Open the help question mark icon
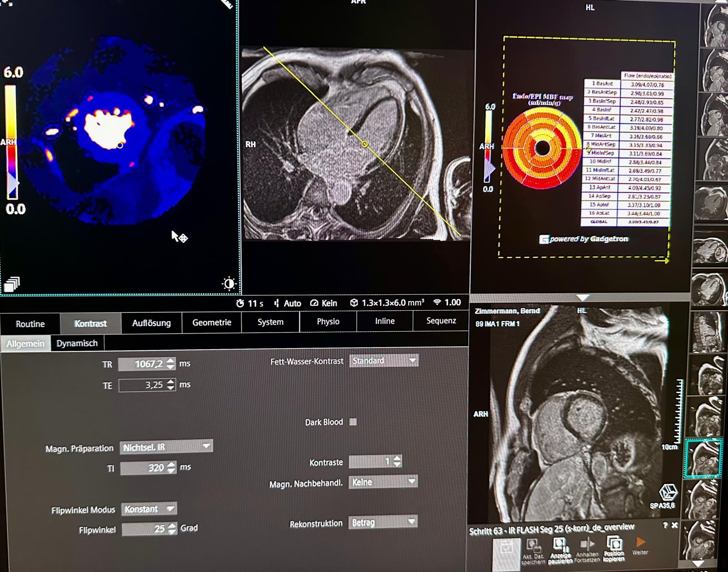The width and height of the screenshot is (728, 572). [665, 525]
